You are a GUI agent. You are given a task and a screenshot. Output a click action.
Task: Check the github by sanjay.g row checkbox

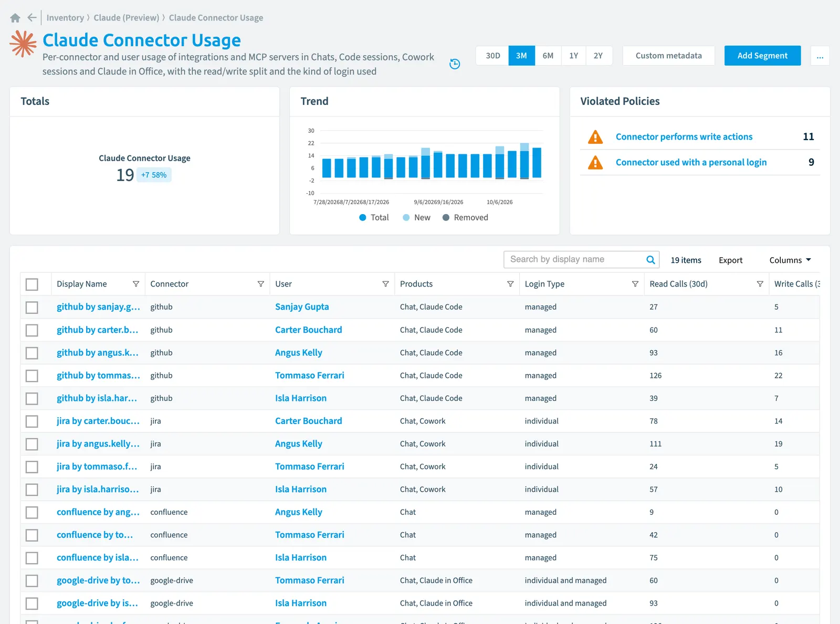coord(32,307)
